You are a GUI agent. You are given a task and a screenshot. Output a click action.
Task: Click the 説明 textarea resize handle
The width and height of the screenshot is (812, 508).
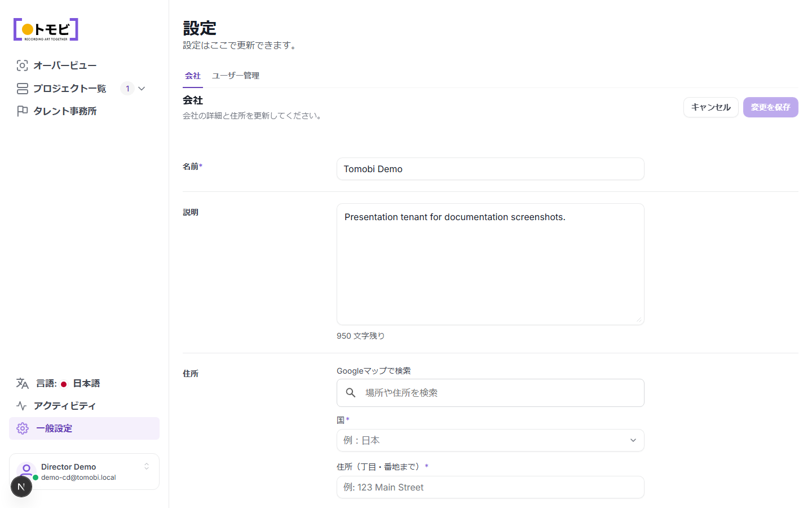[639, 319]
